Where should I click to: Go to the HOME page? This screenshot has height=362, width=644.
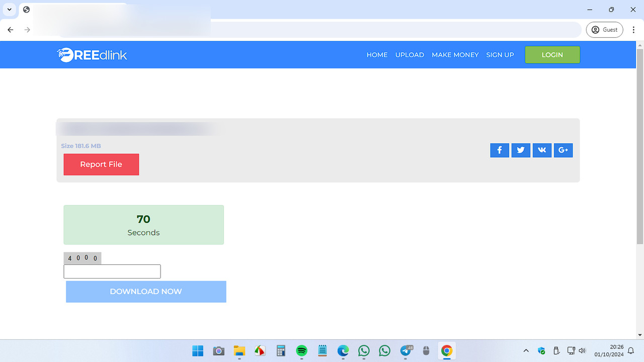(x=377, y=55)
